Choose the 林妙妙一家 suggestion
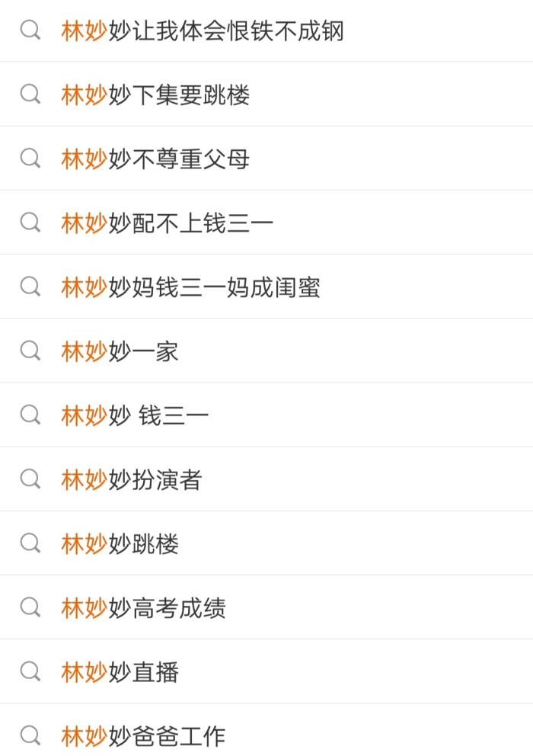 click(x=120, y=351)
